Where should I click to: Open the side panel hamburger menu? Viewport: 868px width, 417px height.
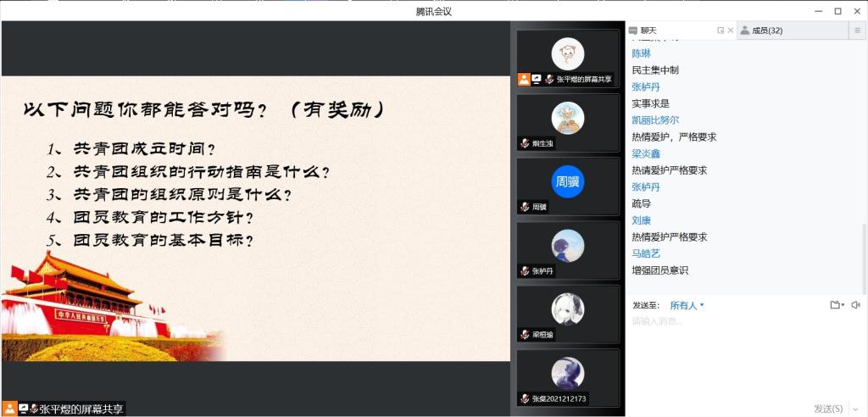(x=857, y=31)
